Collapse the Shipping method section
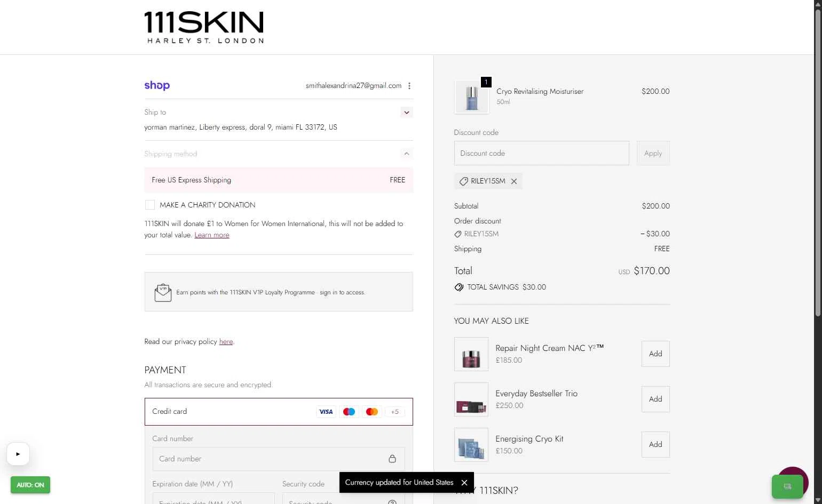Screen dimensions: 822x504 point(407,154)
